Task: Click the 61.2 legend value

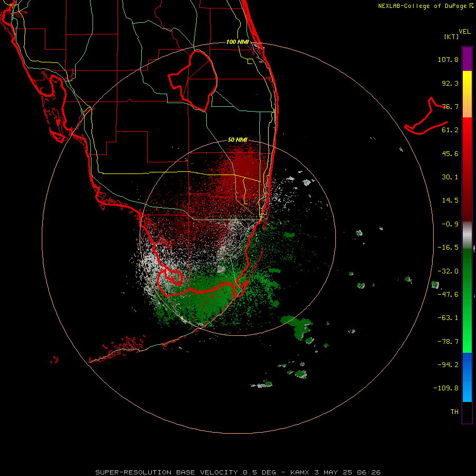Action: [x=450, y=130]
